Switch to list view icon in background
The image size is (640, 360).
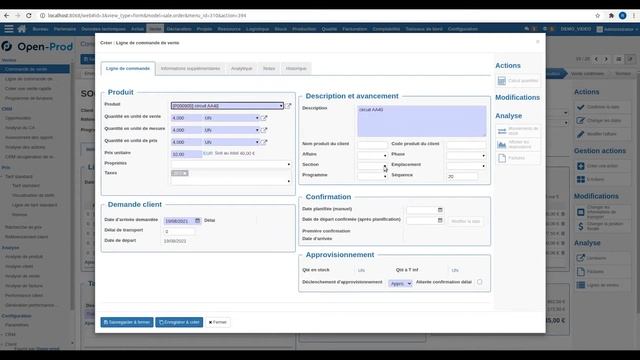[x=619, y=59]
